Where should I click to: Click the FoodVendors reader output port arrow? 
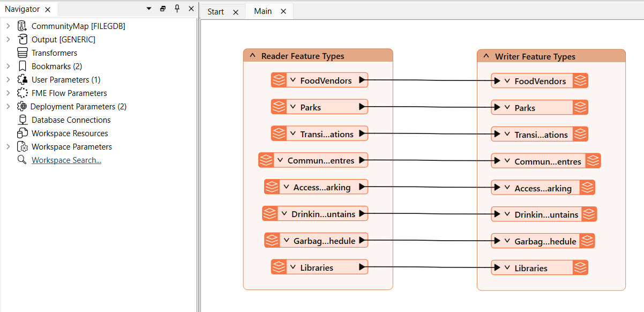[x=362, y=80]
